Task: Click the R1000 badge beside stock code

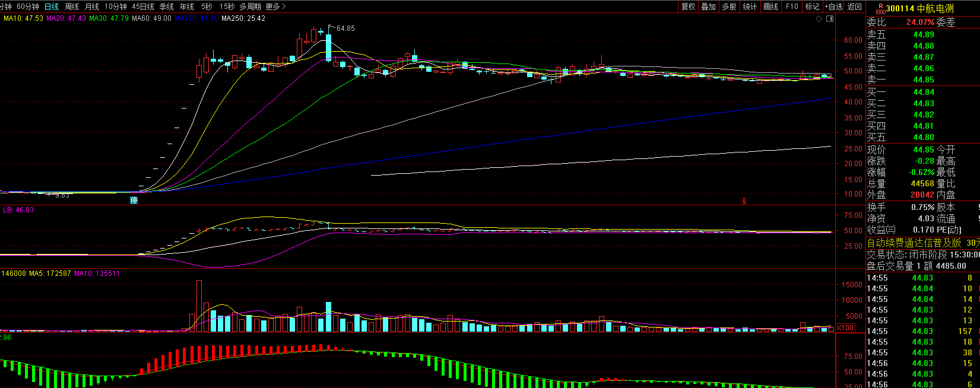Action: click(880, 8)
